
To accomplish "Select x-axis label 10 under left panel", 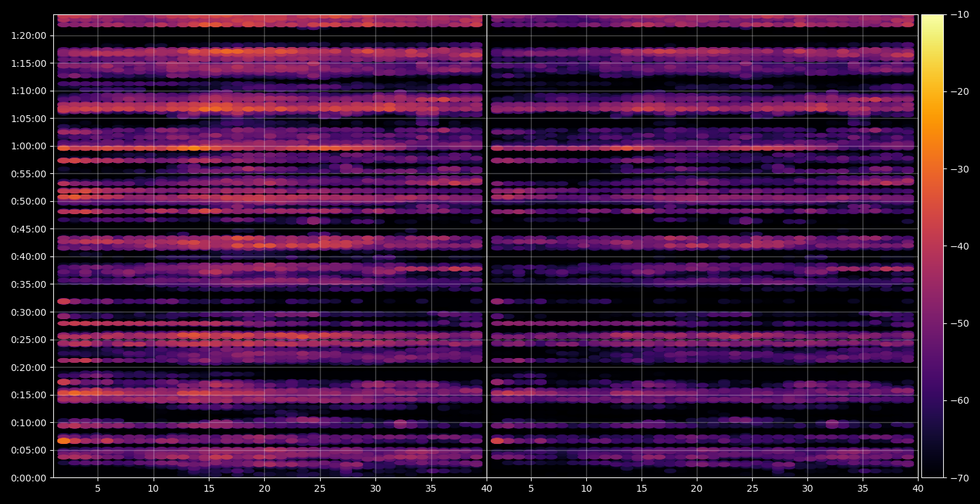I will pos(153,489).
